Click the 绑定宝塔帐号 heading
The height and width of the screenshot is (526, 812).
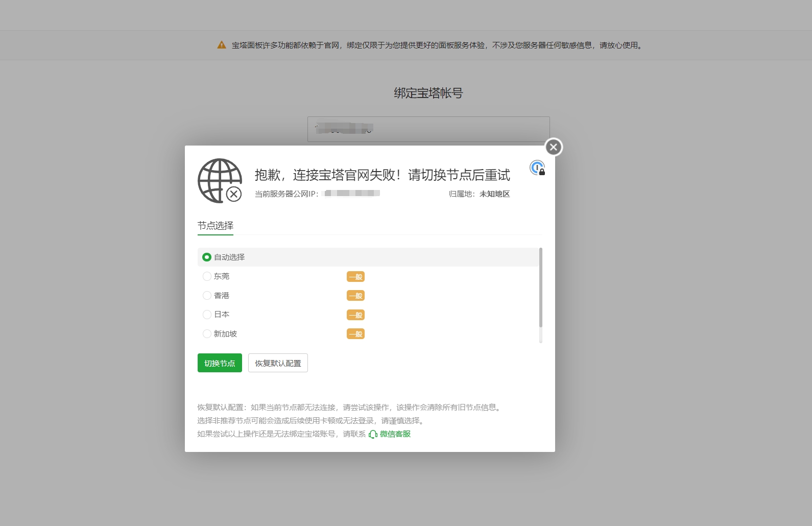[428, 93]
